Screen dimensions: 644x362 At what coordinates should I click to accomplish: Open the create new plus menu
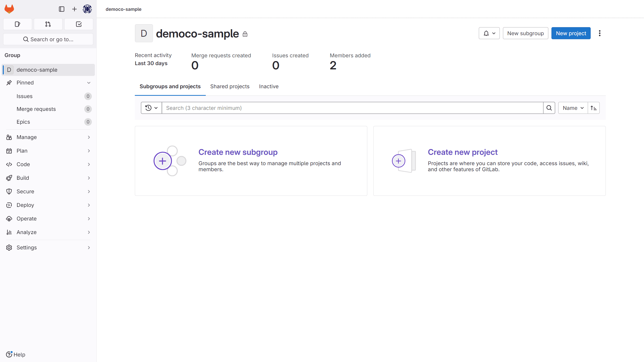(x=74, y=9)
